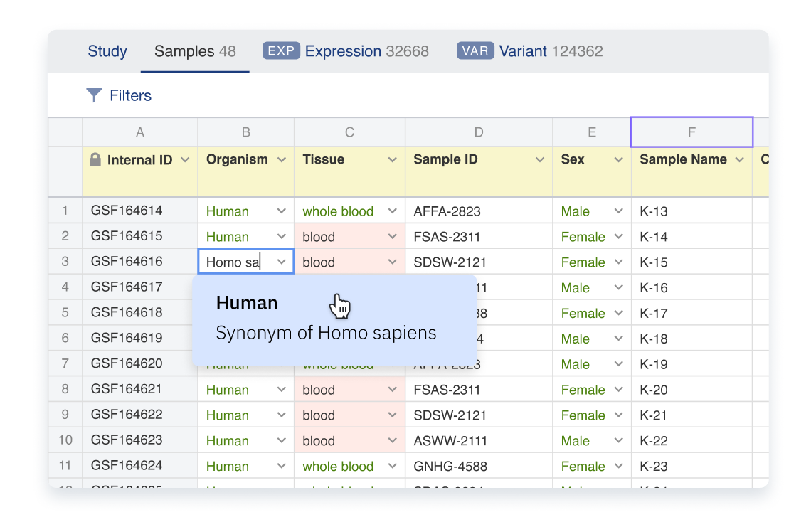Screen dimensions: 811x532
Task: Open Sex dropdown for sample K-13
Action: pyautogui.click(x=618, y=211)
